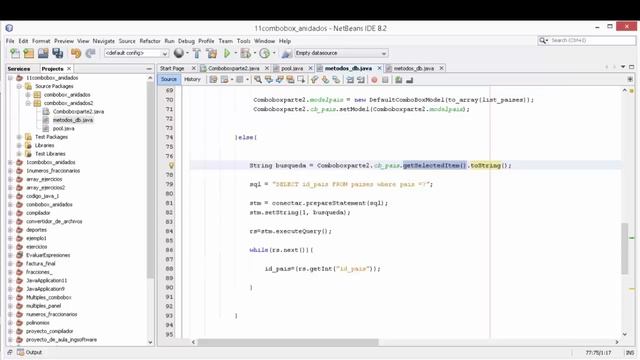Click the Redo toolbar icon
Image resolution: width=640 pixels, height=360 pixels.
click(90, 53)
